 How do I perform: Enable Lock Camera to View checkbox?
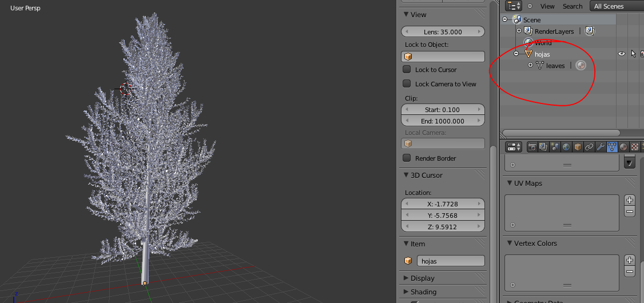click(x=407, y=83)
